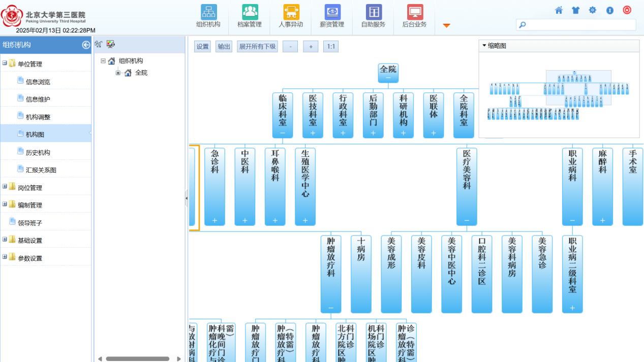Collapse the 临床科室 node in chart
Viewport: 644px width, 362px height.
pos(282,133)
